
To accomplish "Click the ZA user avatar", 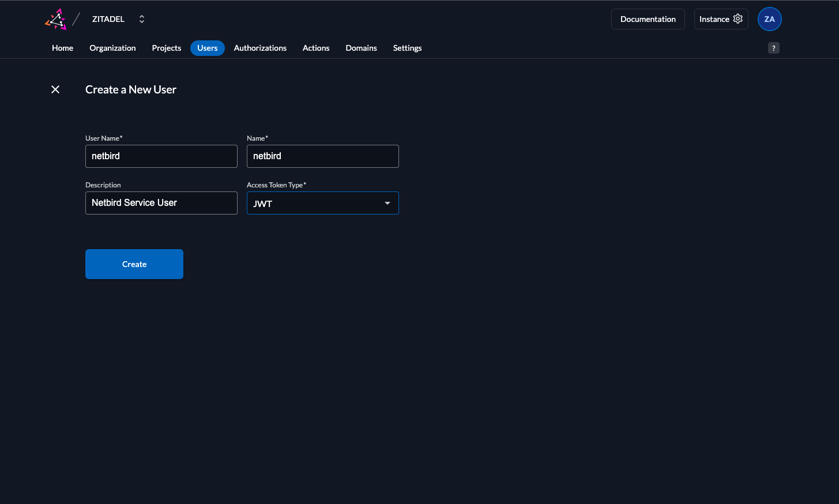I will pos(769,19).
